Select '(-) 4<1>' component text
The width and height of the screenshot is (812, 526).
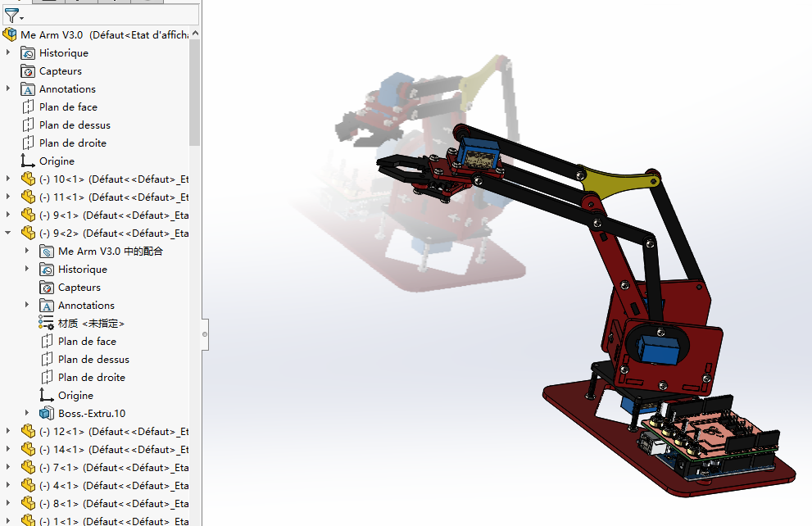(59, 486)
